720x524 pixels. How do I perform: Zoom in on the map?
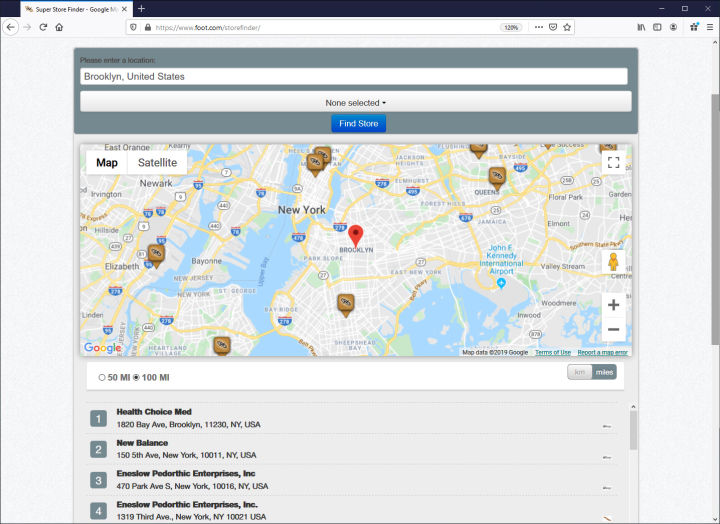click(x=613, y=305)
